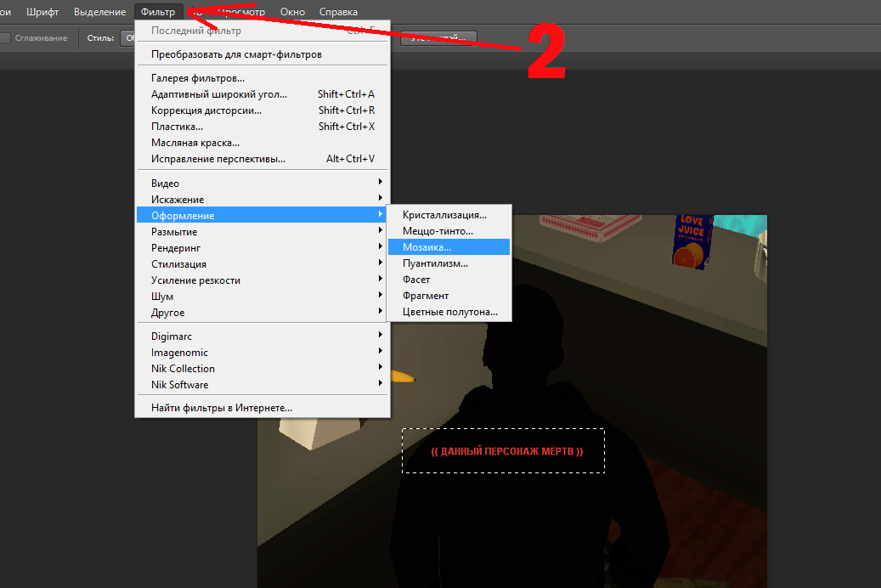This screenshot has width=881, height=588.
Task: Expand the Nik Collection submenu
Action: click(x=263, y=369)
